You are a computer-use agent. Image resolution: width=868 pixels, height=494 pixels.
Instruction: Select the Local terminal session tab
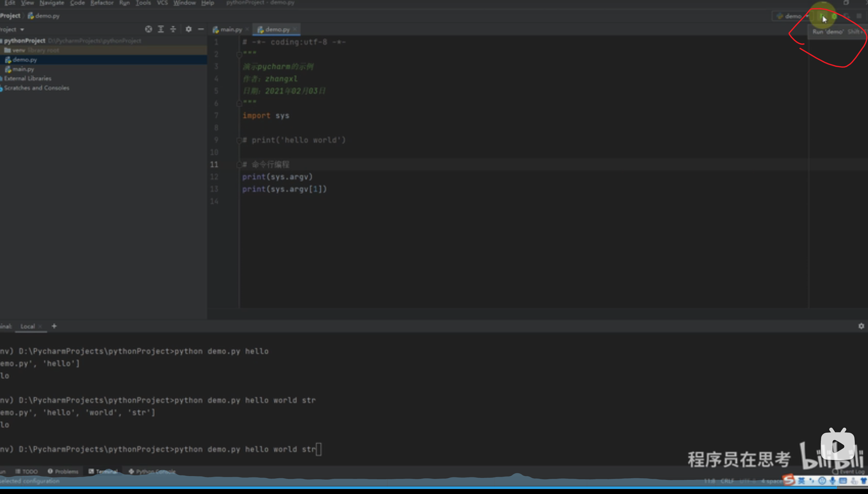click(27, 327)
